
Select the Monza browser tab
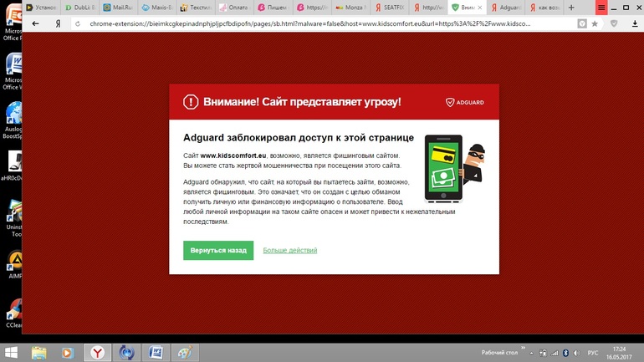click(x=350, y=8)
